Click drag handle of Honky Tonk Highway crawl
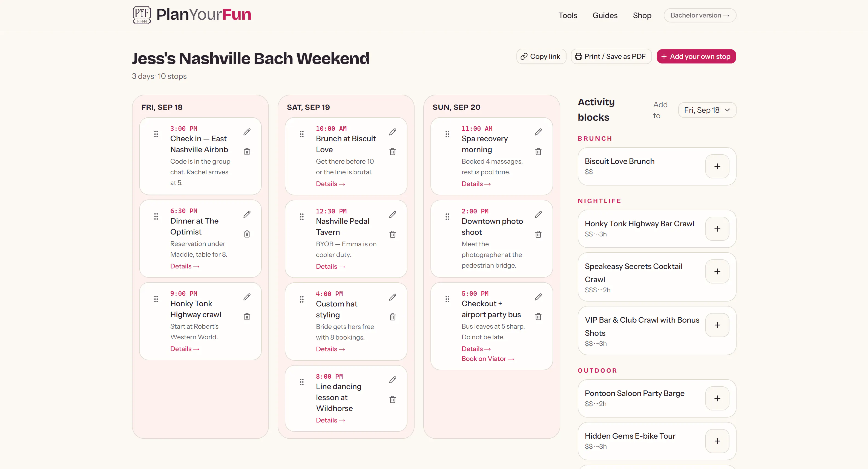The height and width of the screenshot is (469, 868). click(x=156, y=299)
